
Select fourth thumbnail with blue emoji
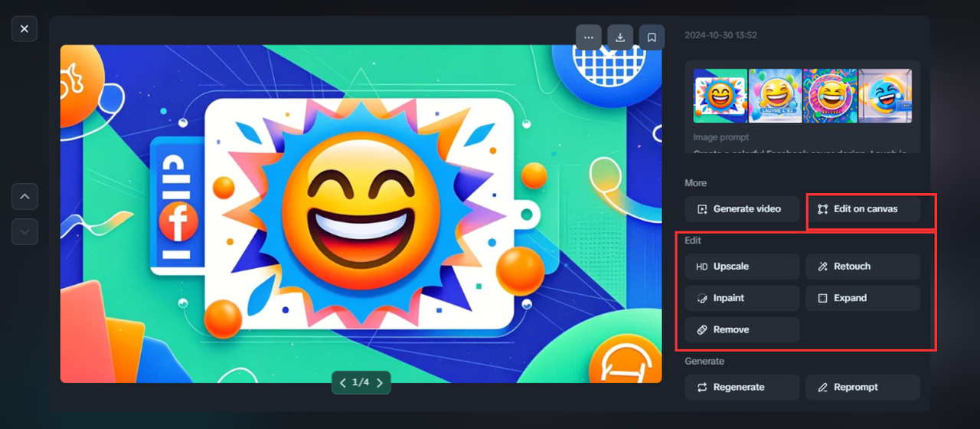coord(885,96)
